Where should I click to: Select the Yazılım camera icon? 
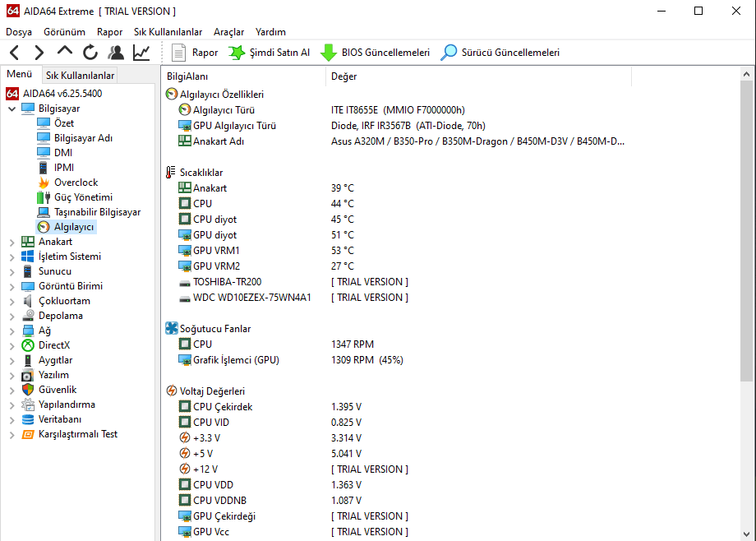click(28, 375)
